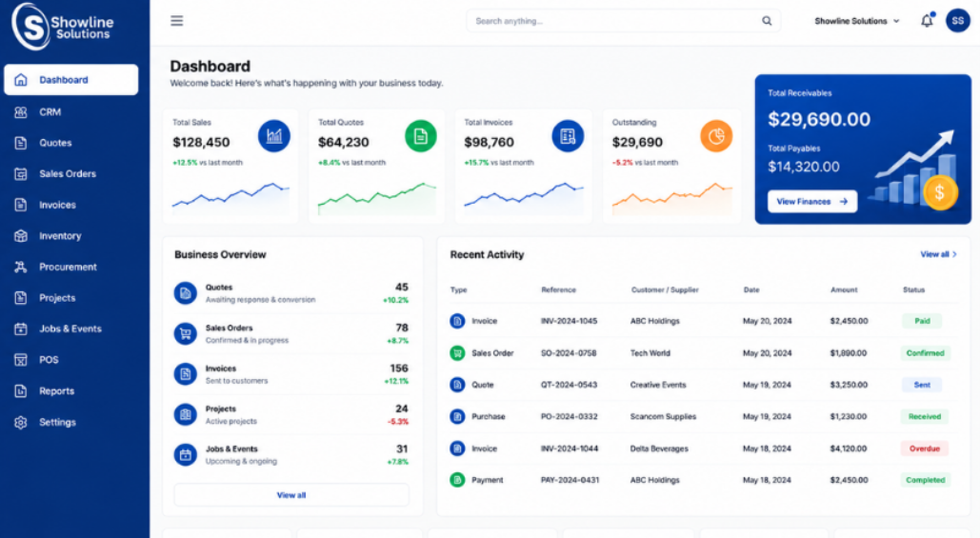Click customer Creative Events
Image resolution: width=980 pixels, height=538 pixels.
point(658,385)
